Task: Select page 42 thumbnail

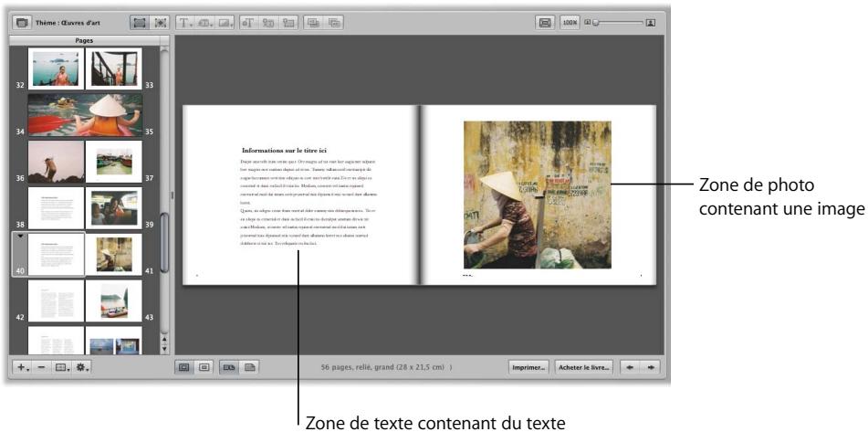Action: [56, 301]
